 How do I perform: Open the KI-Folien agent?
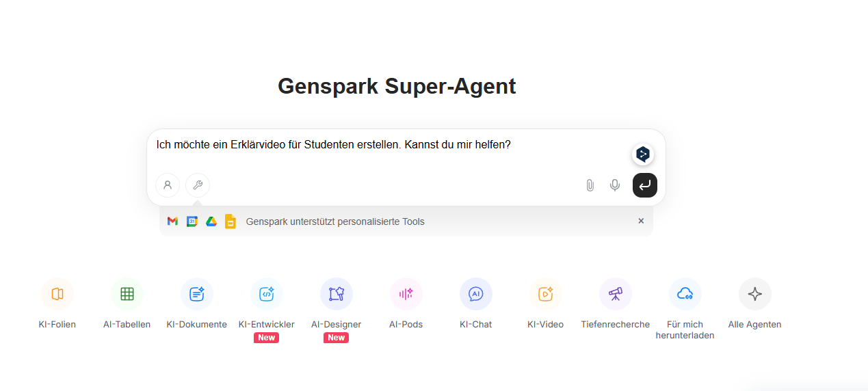point(57,294)
